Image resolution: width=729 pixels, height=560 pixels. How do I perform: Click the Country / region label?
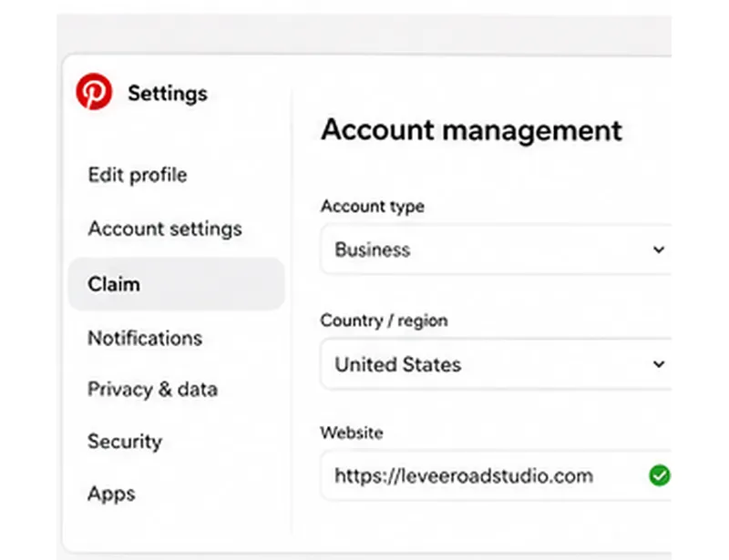coord(384,321)
